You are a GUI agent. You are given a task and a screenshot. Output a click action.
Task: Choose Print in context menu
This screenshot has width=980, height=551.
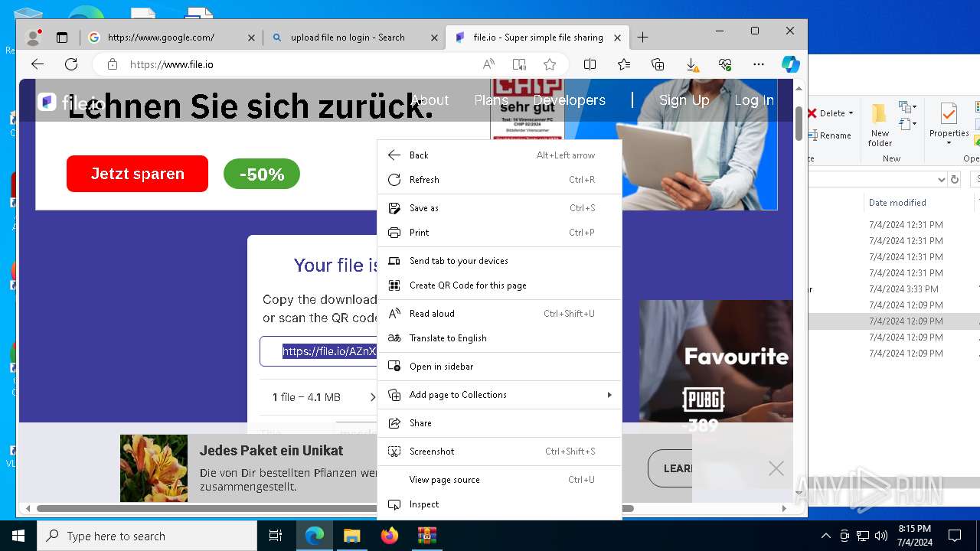tap(500, 233)
